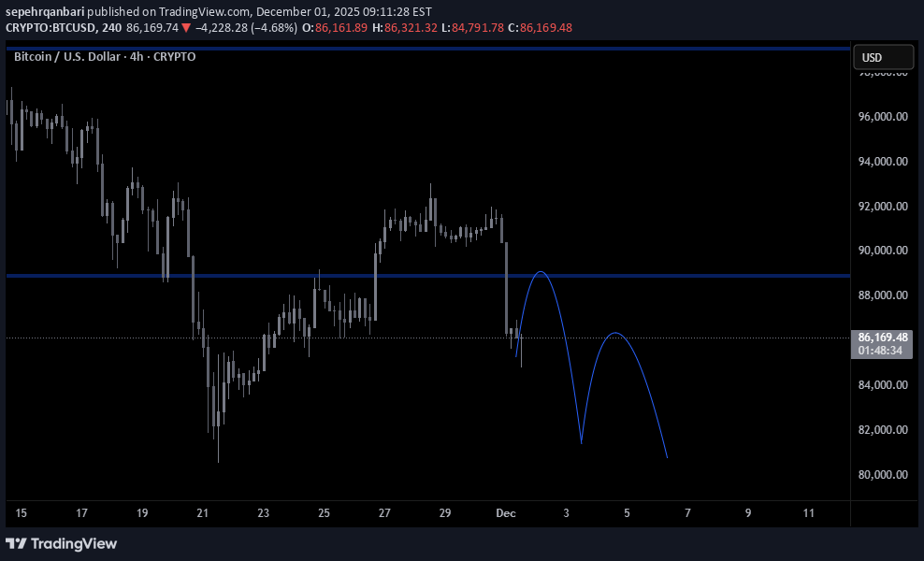Viewport: 924px width, 561px height.
Task: Select the Dec label on the time axis
Action: [x=506, y=513]
